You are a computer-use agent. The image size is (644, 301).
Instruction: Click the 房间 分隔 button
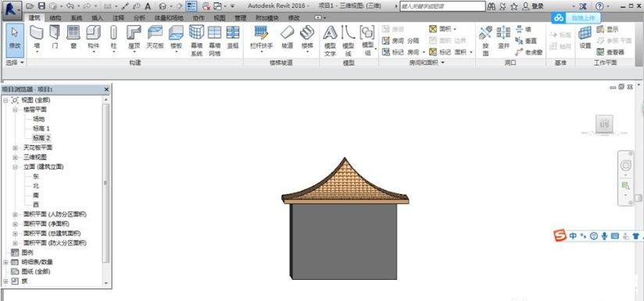[400, 41]
